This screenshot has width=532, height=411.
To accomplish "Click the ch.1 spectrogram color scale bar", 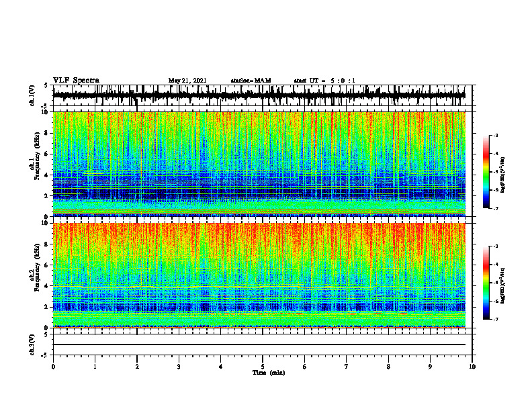I will tap(486, 172).
